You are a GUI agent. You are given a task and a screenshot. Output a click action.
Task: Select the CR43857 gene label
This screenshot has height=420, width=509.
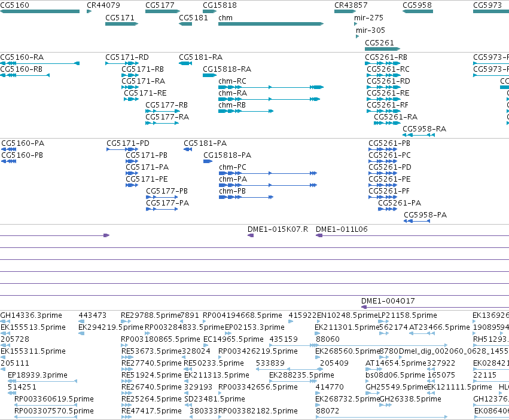[x=351, y=5]
